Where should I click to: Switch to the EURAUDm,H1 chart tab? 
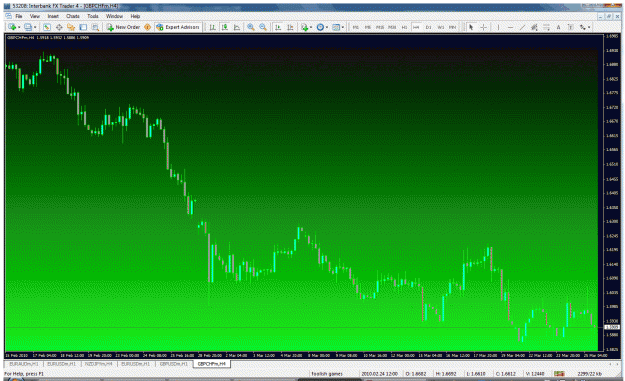point(24,364)
